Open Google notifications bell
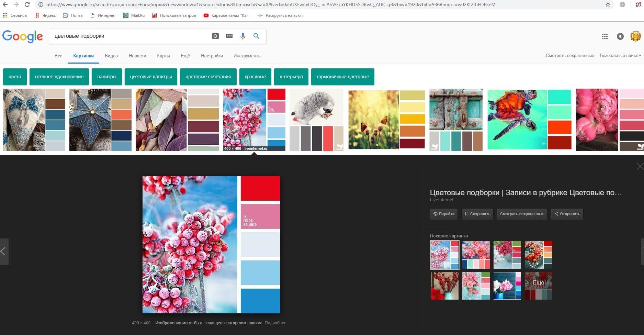The image size is (644, 335). tap(620, 36)
